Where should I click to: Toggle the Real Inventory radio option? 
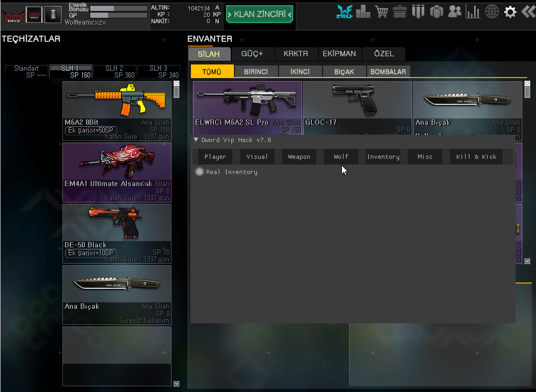pyautogui.click(x=199, y=172)
